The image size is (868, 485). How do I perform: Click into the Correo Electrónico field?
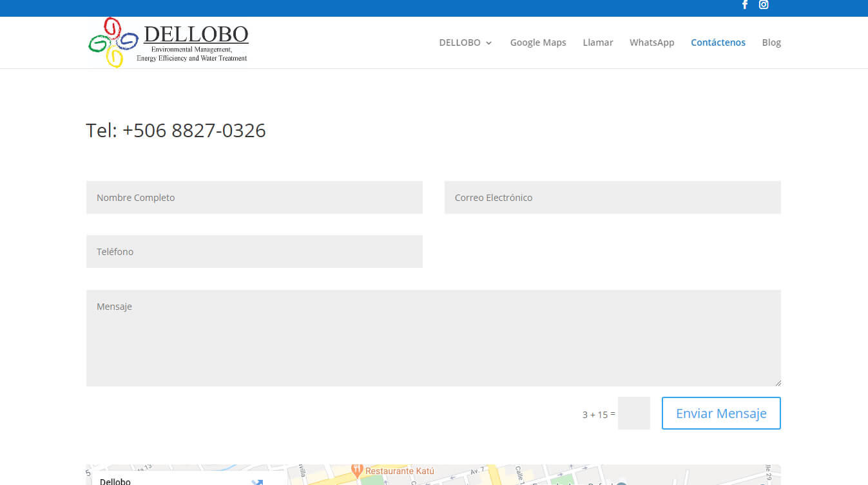coord(612,197)
